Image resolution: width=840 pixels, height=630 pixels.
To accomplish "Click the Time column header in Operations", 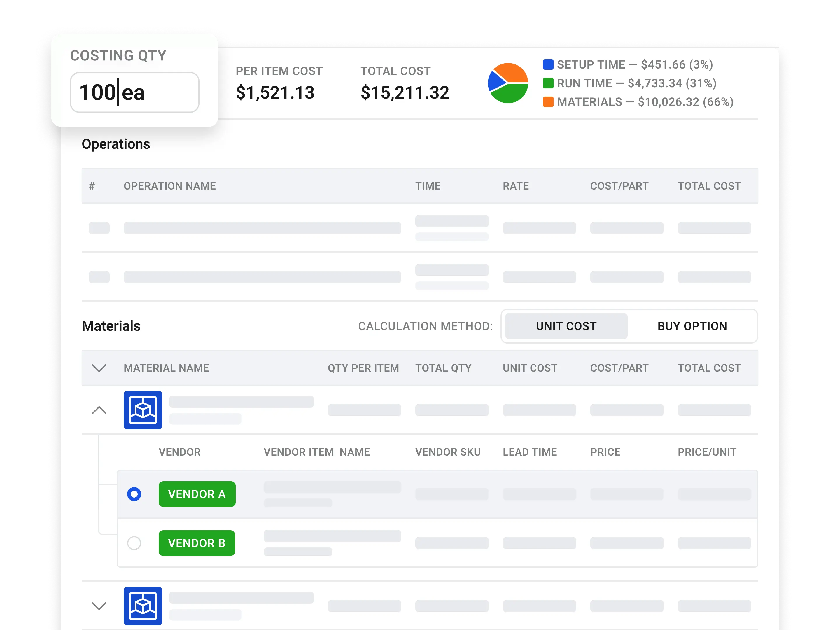I will (x=428, y=186).
